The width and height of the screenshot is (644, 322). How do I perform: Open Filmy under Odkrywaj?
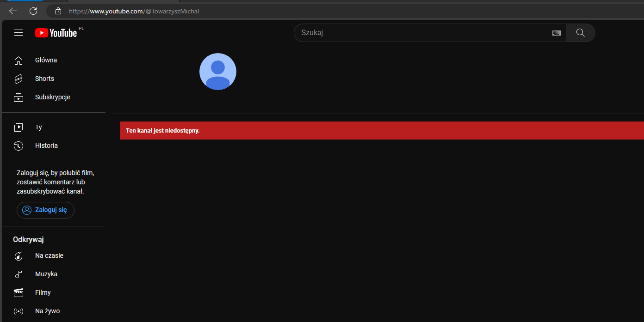43,293
